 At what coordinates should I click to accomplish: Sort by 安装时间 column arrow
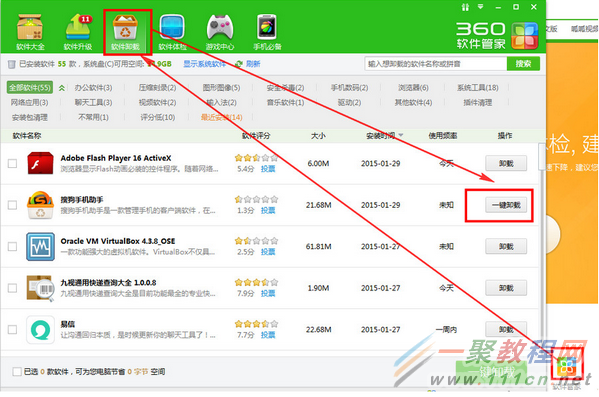coord(401,135)
